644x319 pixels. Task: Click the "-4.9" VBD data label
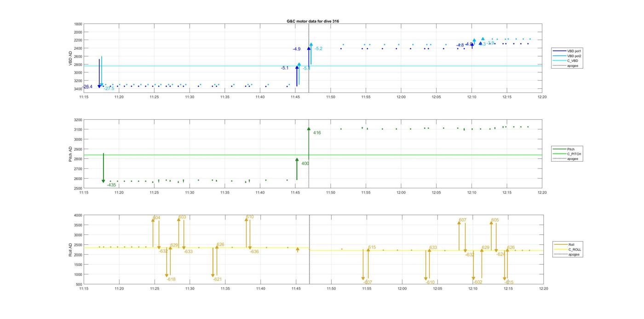click(x=296, y=49)
